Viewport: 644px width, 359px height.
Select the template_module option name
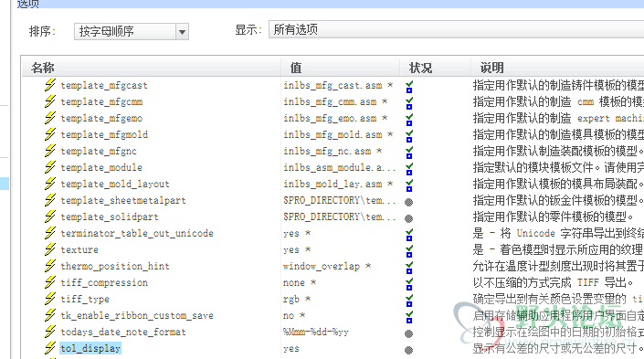point(101,167)
